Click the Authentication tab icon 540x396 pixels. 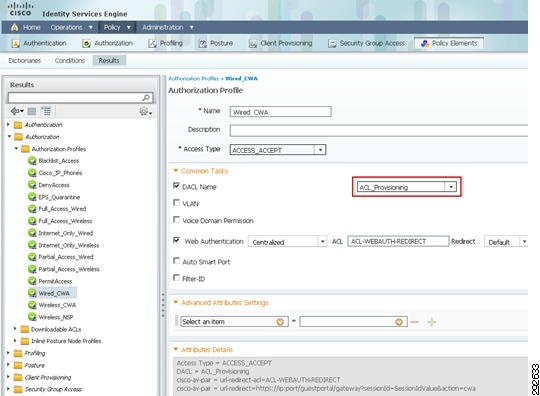(15, 43)
